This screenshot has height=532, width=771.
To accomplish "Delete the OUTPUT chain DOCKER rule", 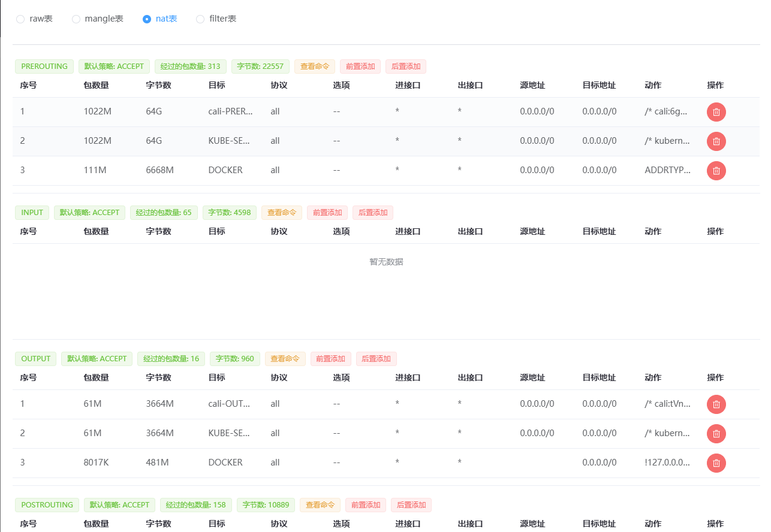I will [x=716, y=463].
